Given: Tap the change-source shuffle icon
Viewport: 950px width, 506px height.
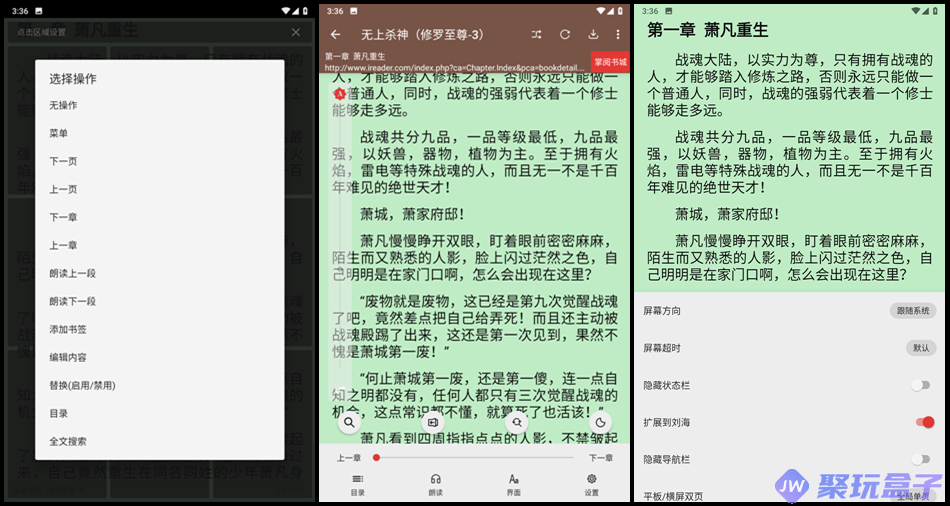Looking at the screenshot, I should point(536,35).
